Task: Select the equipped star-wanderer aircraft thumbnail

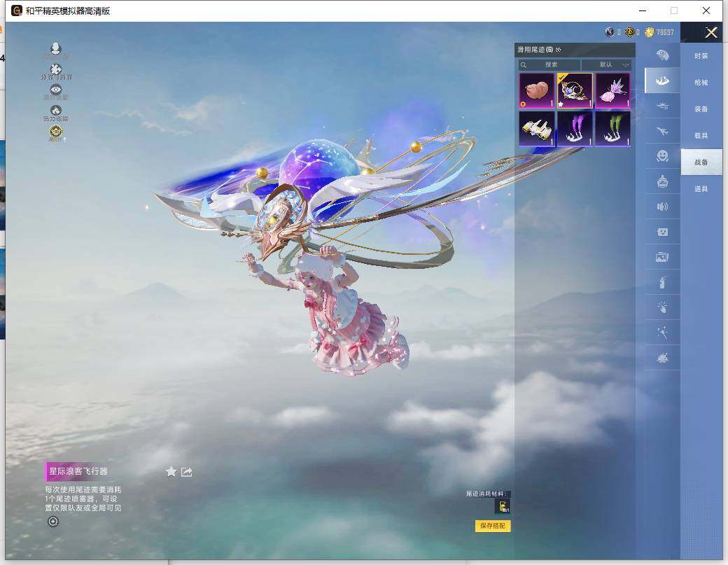Action: point(575,90)
